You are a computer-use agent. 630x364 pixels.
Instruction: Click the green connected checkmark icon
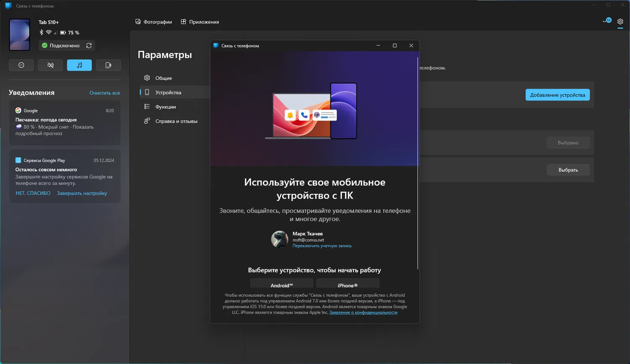[x=45, y=45]
